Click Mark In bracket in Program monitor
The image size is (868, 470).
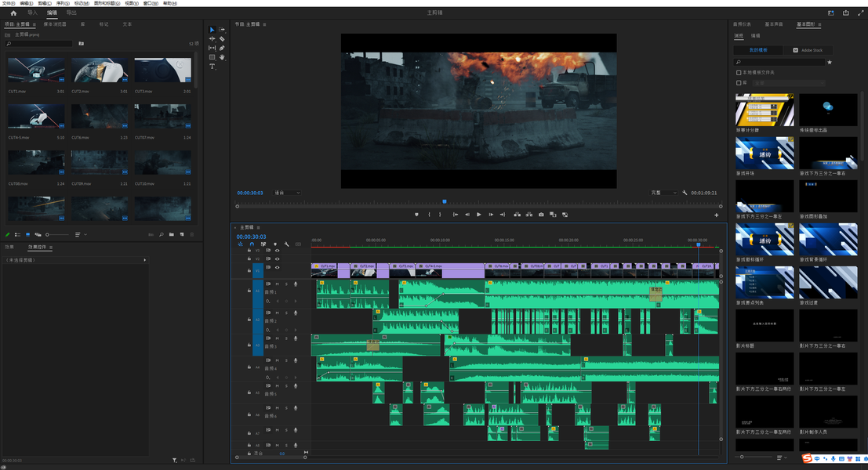tap(429, 215)
